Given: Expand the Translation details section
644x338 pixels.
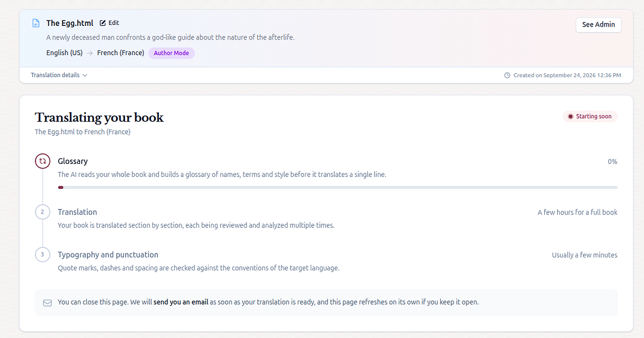Looking at the screenshot, I should [x=59, y=75].
